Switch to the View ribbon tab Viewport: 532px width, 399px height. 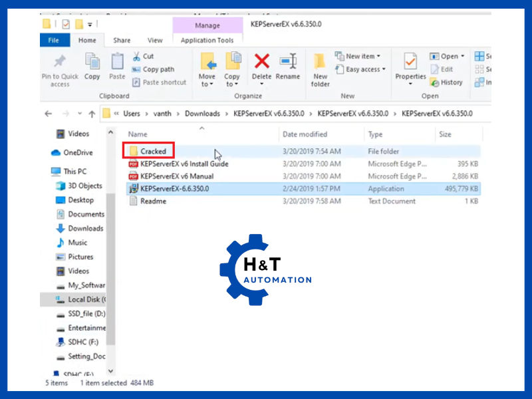(155, 41)
